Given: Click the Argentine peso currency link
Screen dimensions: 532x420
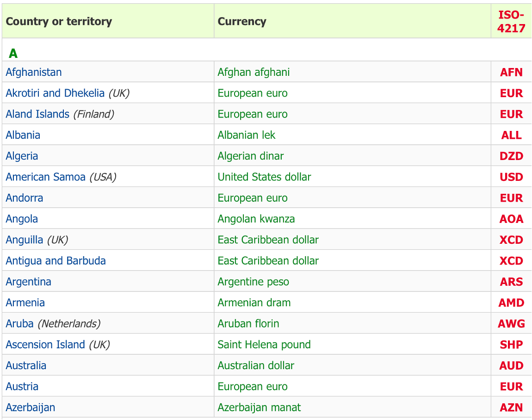Looking at the screenshot, I should [253, 282].
